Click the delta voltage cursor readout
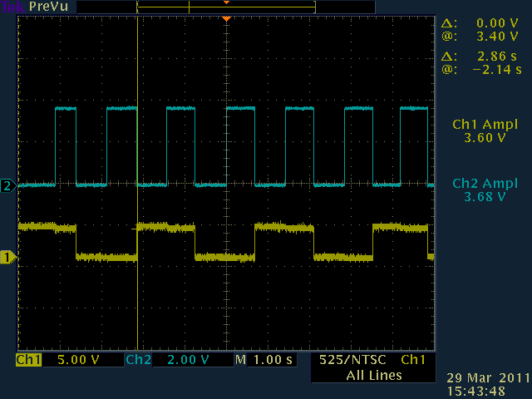 [x=484, y=24]
